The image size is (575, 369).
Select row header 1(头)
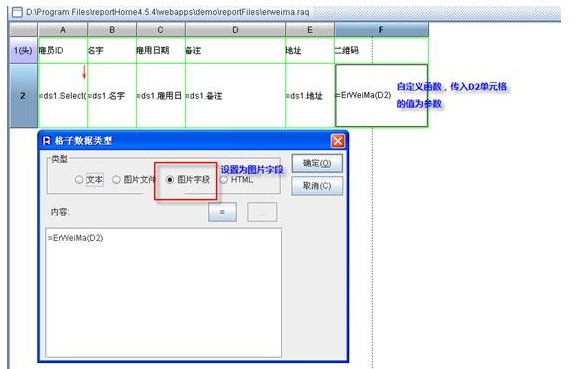click(23, 50)
